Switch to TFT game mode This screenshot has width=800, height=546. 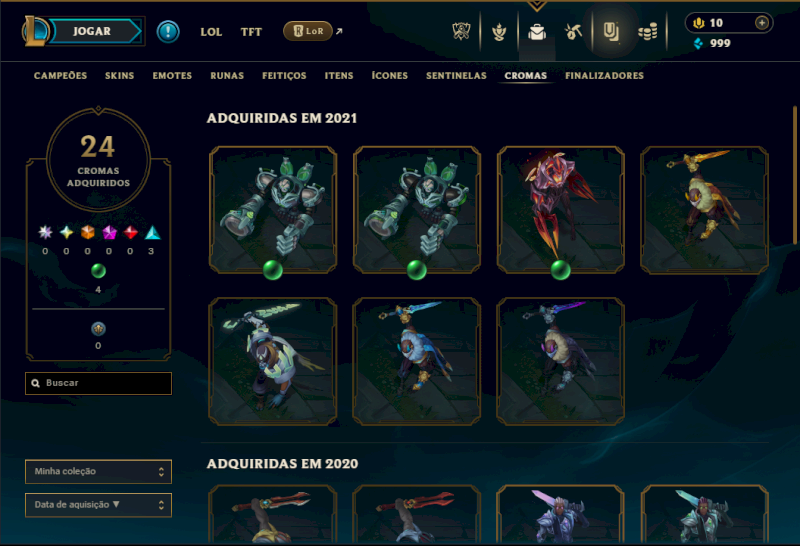[251, 32]
